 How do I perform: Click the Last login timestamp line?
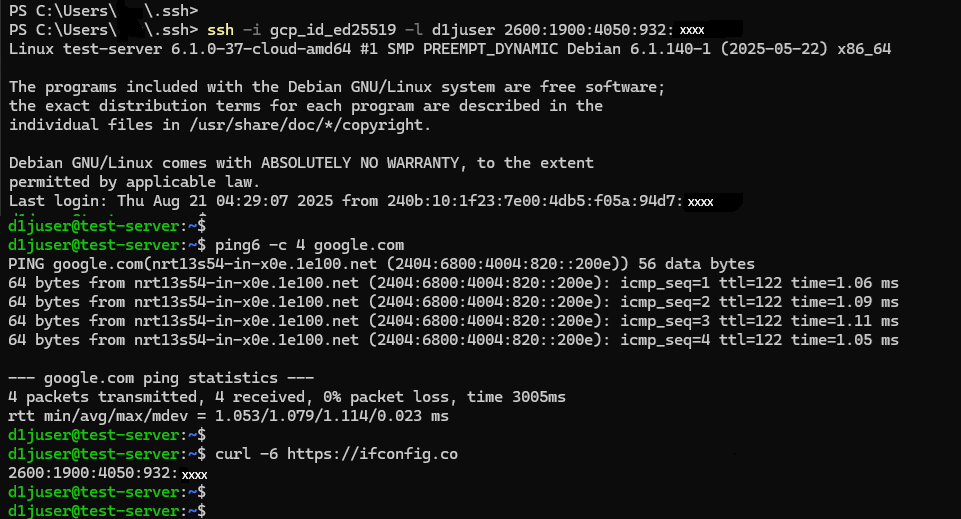tap(362, 201)
